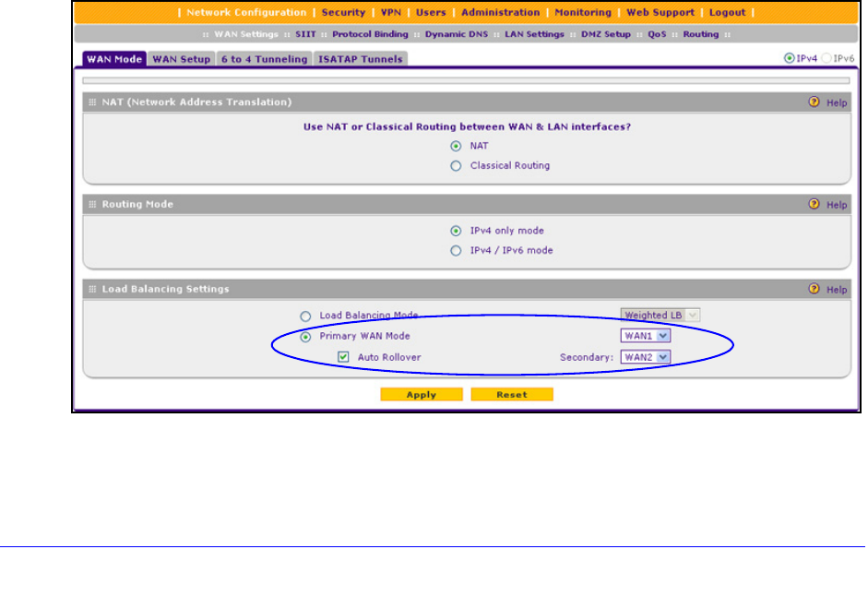Expand the Weighted LB dropdown
Screen dimensions: 868x609
click(660, 316)
